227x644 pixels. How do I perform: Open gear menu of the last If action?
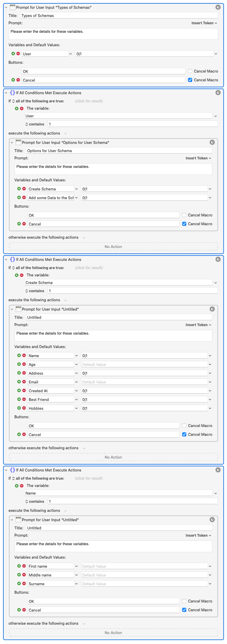coord(218,470)
